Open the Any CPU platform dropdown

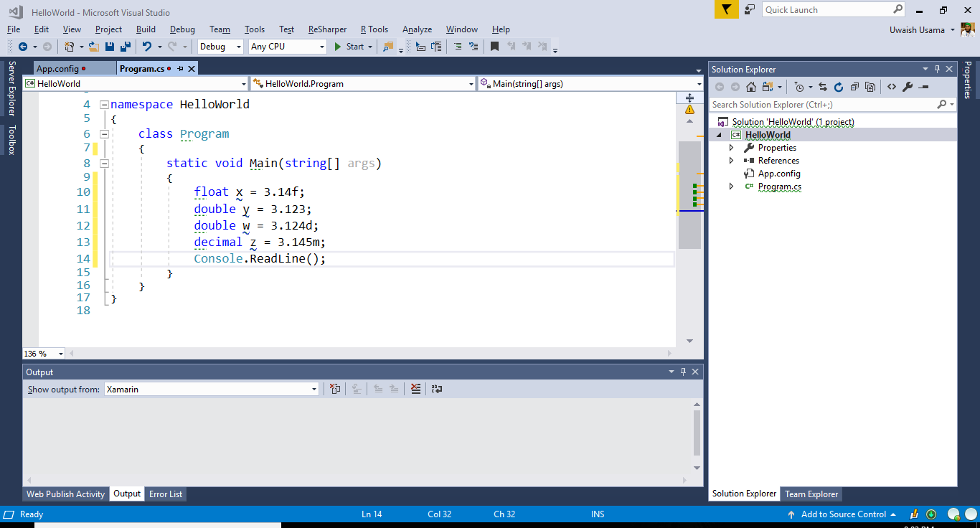pos(321,46)
